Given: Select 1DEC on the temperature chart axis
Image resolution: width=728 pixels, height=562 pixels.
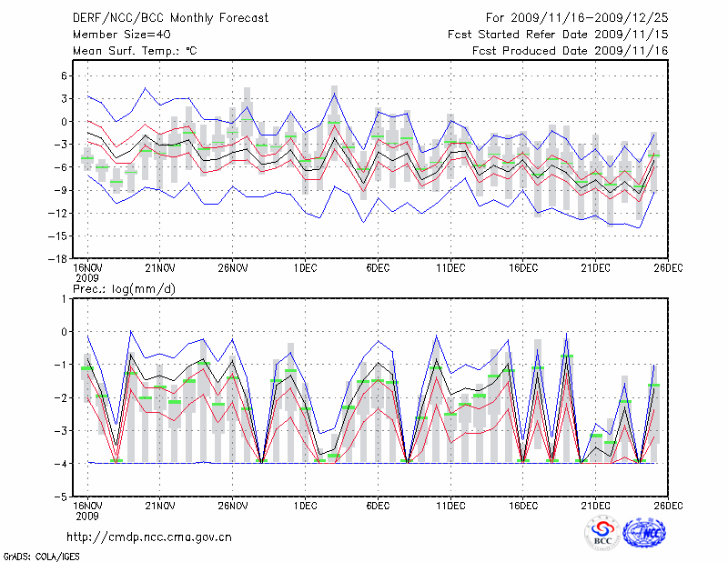Looking at the screenshot, I should [305, 268].
